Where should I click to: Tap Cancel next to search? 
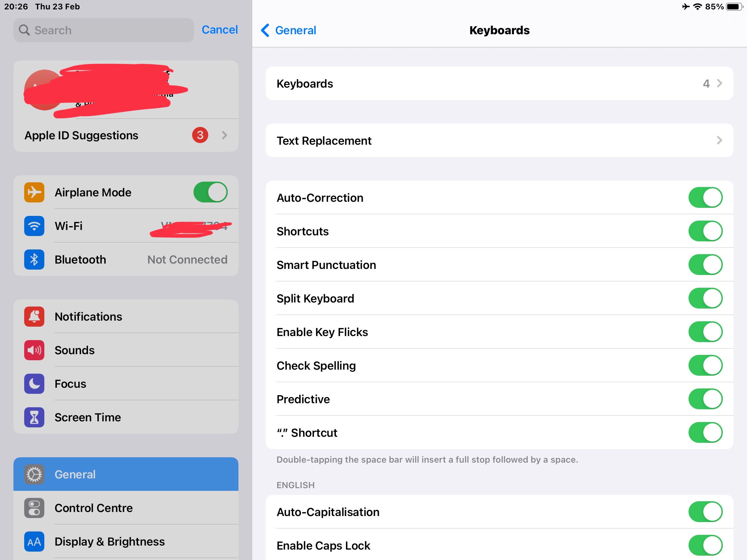[220, 30]
